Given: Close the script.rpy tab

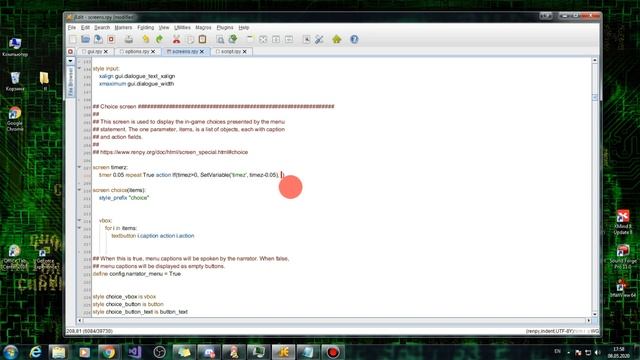Looking at the screenshot, I should [x=244, y=52].
